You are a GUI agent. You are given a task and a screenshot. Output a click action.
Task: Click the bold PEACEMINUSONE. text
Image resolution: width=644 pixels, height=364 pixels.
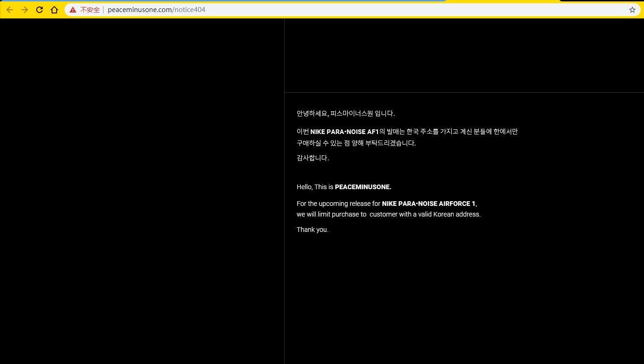pos(363,187)
